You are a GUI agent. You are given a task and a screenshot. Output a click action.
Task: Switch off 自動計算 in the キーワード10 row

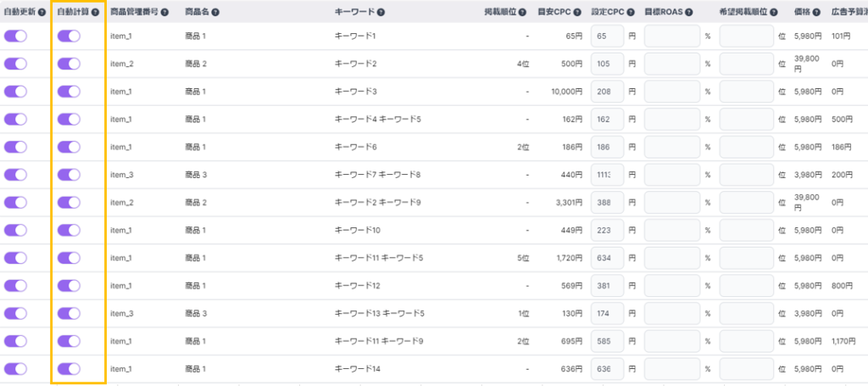pos(69,230)
